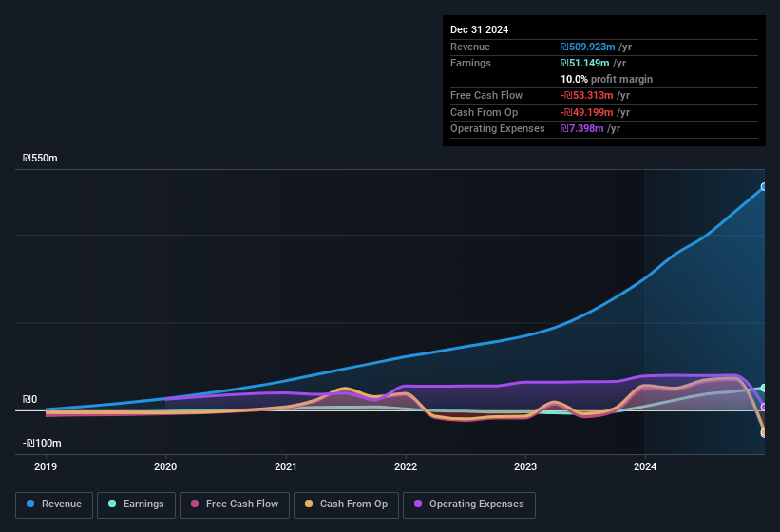Viewport: 780px width, 532px height.
Task: Click the 2019 x-axis label
Action: coord(46,466)
